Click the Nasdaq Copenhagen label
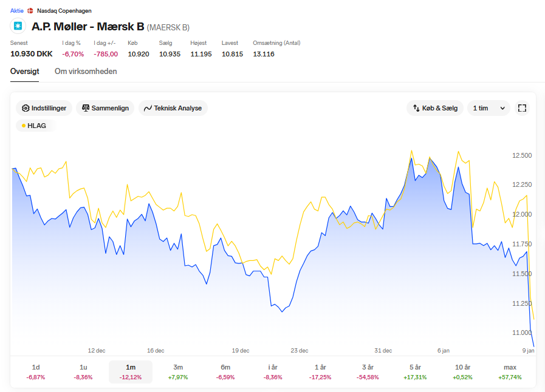Image resolution: width=545 pixels, height=392 pixels. coord(64,11)
